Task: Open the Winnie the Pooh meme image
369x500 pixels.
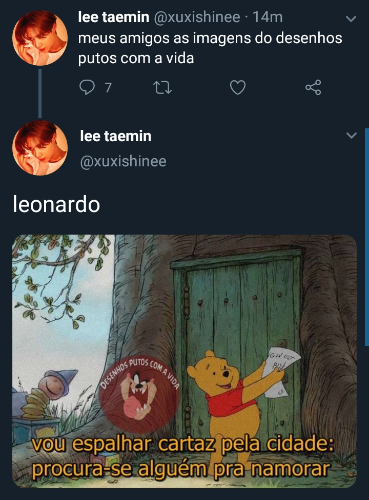Action: click(x=184, y=361)
